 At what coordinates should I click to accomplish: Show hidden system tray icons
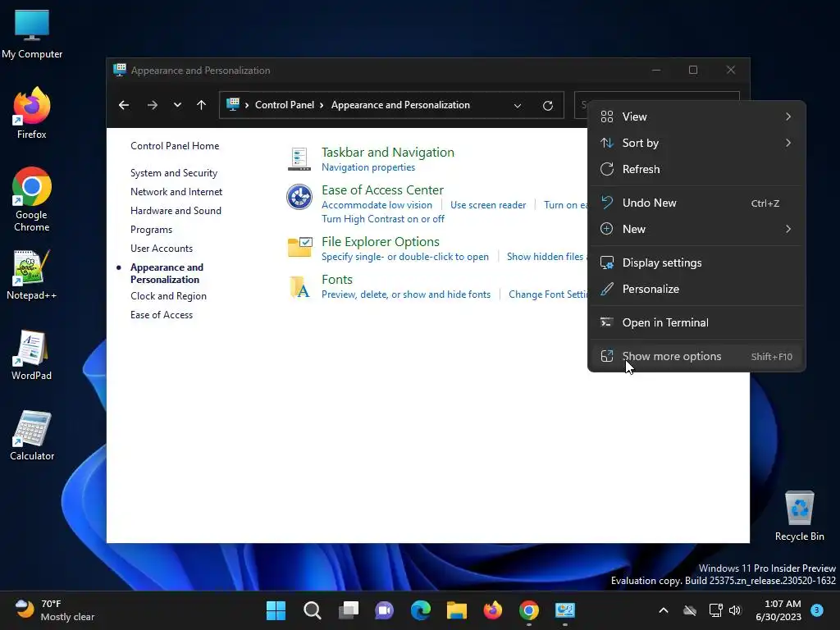pyautogui.click(x=663, y=610)
